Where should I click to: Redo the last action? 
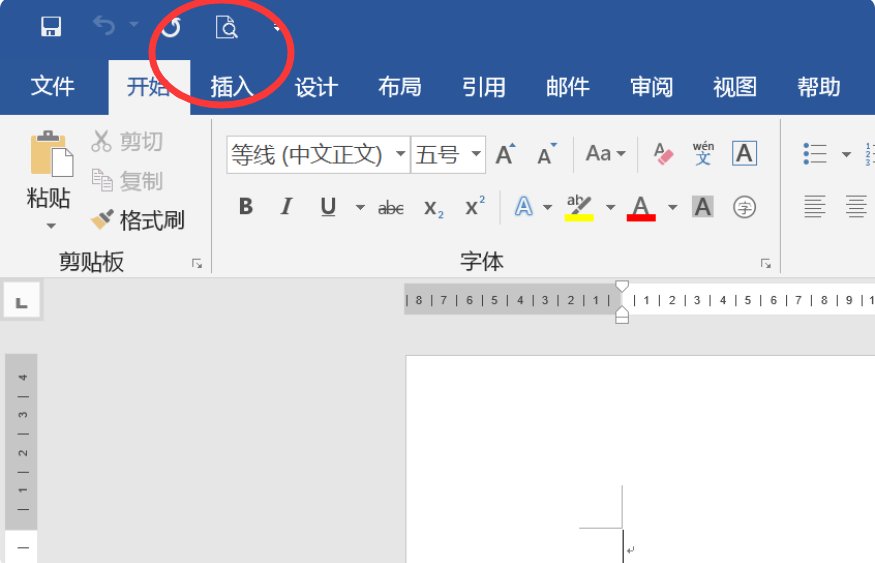click(x=171, y=27)
